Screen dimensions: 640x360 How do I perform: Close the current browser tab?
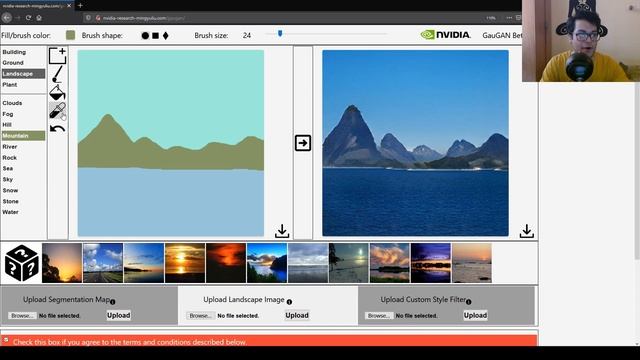point(69,6)
